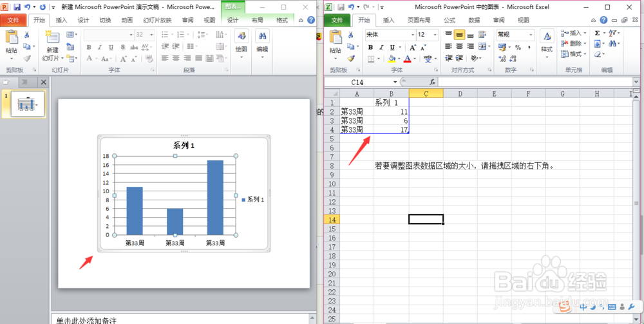The height and width of the screenshot is (324, 644).
Task: Click Excel fill color yellow bucket
Action: [x=392, y=59]
